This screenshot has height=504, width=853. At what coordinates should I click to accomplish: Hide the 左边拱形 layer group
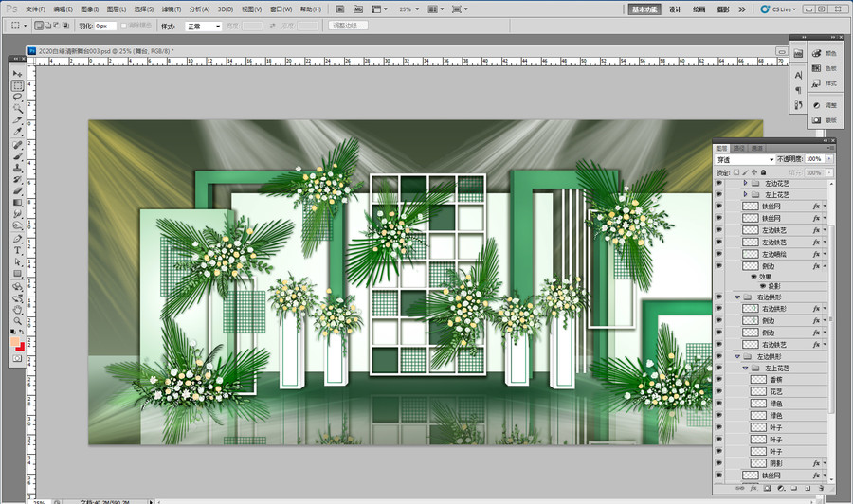(x=719, y=356)
